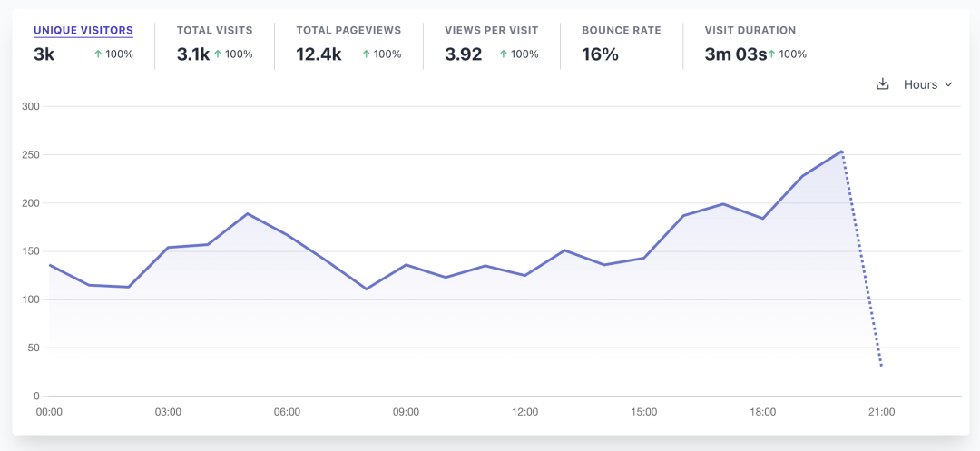Image resolution: width=980 pixels, height=451 pixels.
Task: Click the 18:00 x-axis label
Action: click(x=762, y=412)
